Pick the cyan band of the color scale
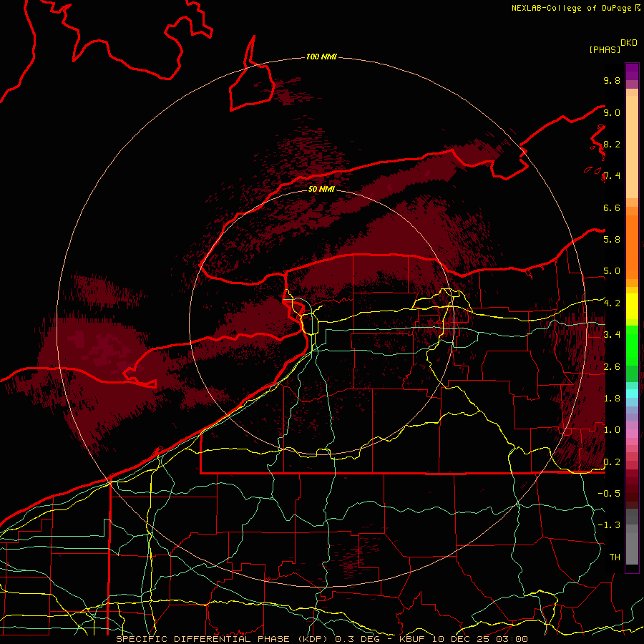Image resolution: width=644 pixels, height=644 pixels. tap(632, 394)
